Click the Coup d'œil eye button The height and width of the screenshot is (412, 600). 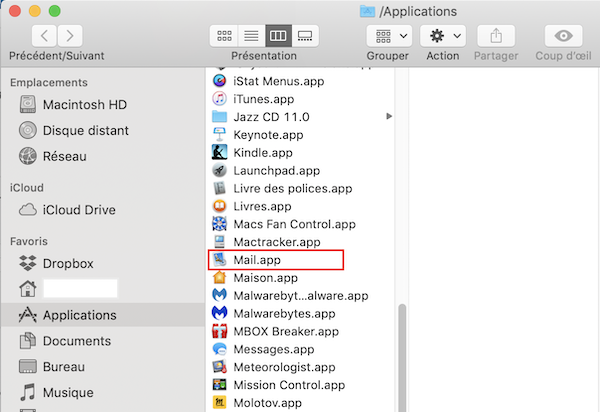[x=564, y=35]
